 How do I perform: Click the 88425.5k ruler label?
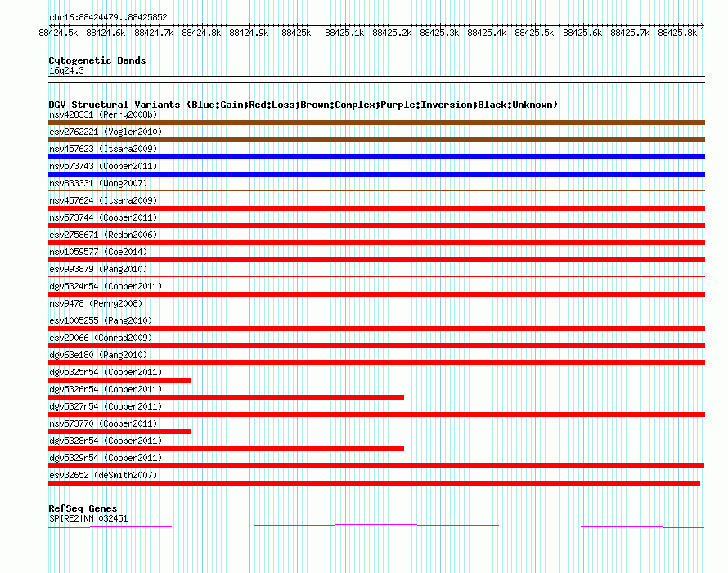click(x=534, y=33)
